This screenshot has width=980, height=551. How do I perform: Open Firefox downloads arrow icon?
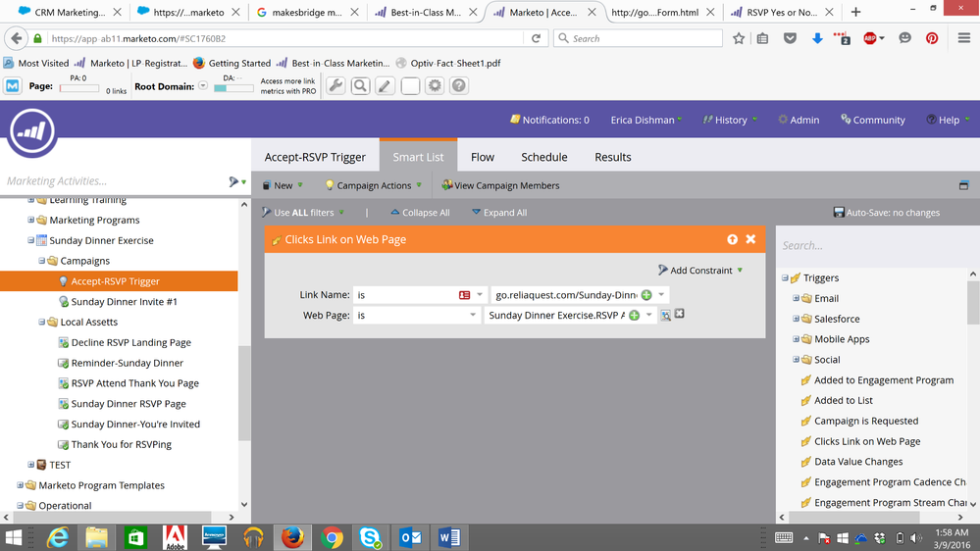pyautogui.click(x=817, y=38)
